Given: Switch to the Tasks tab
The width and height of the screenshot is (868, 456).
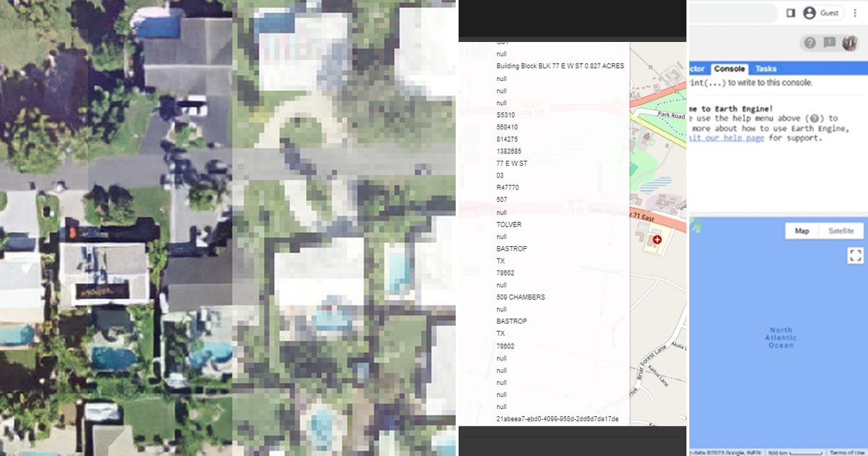Looking at the screenshot, I should 766,69.
